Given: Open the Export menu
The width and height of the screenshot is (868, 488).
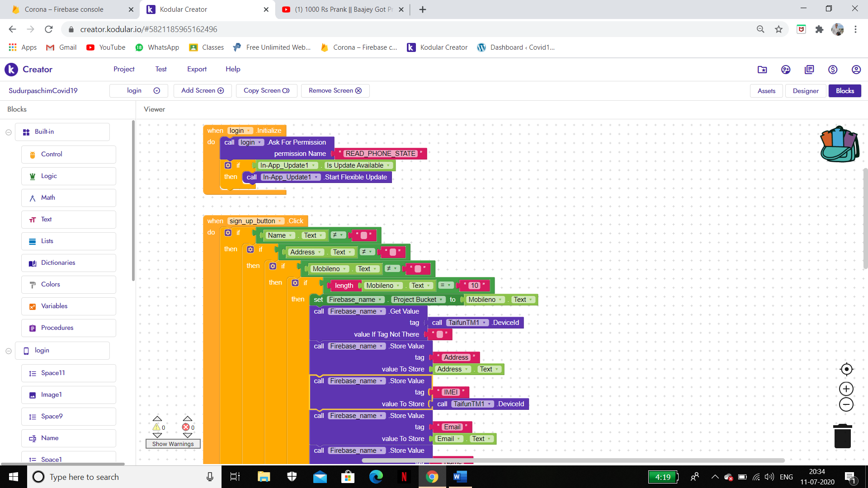Looking at the screenshot, I should [197, 69].
